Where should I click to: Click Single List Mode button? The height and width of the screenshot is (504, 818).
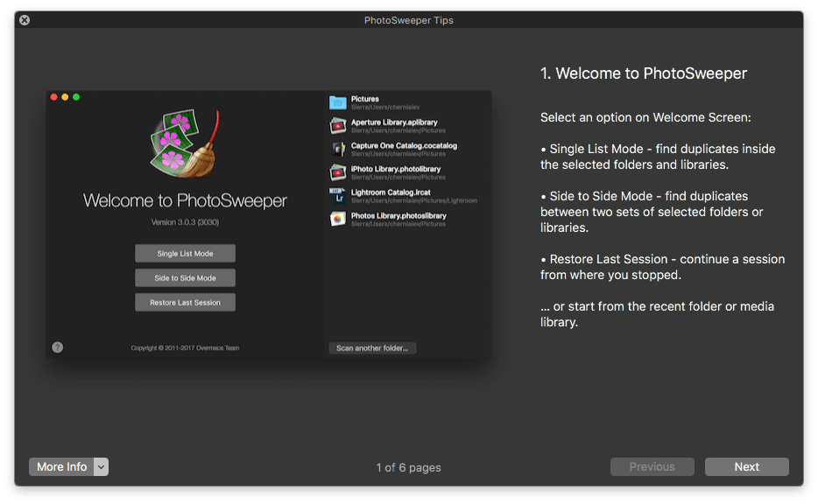pyautogui.click(x=185, y=253)
